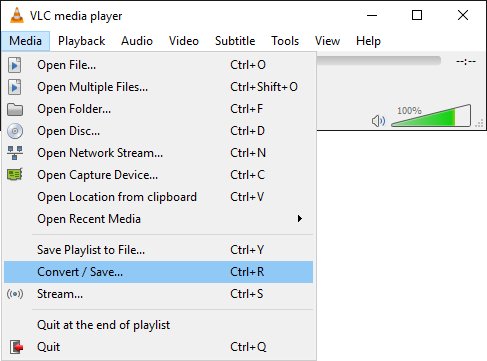Click the Quit exit icon
Viewport: 487px width, 361px height.
coord(16,347)
